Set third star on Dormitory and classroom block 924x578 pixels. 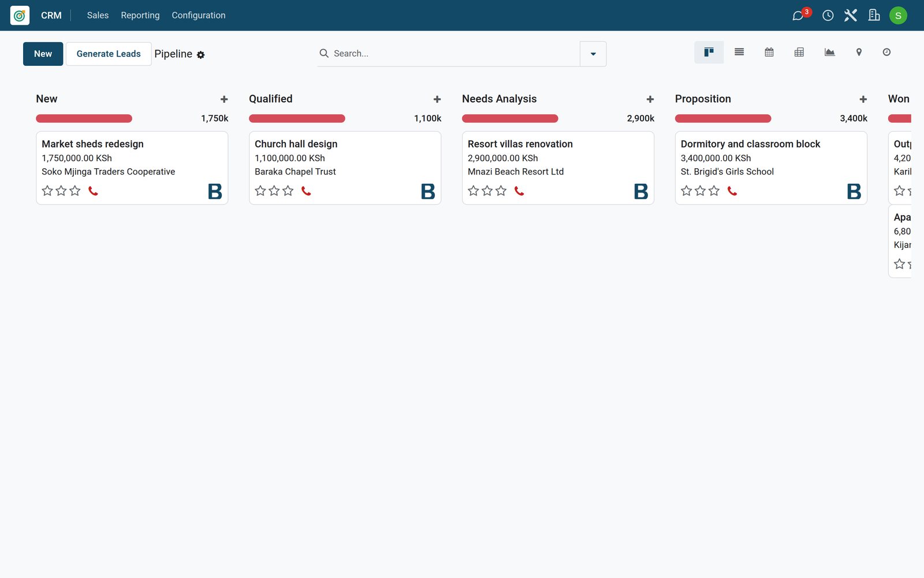coord(714,191)
